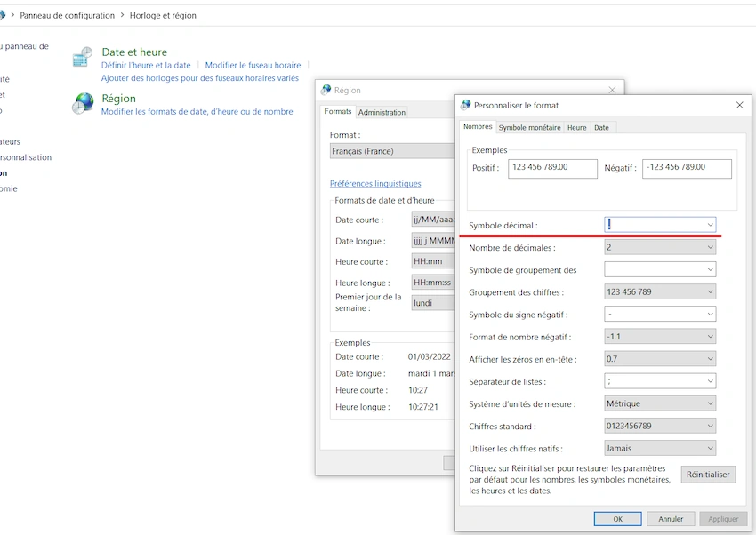Screen dimensions: 756x535
Task: Click the Positif example number field
Action: 552,169
